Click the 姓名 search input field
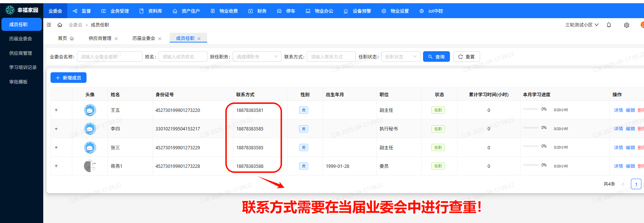This screenshot has height=223, width=644. (x=183, y=57)
